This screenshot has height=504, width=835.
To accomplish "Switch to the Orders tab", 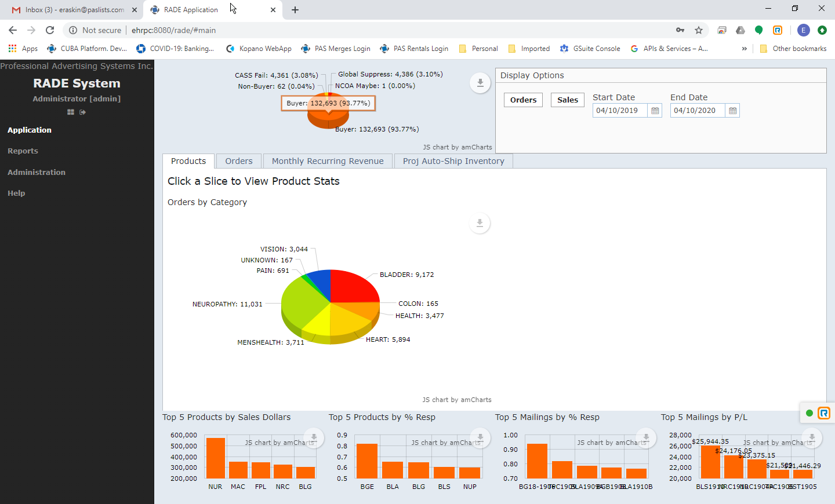I will [239, 161].
